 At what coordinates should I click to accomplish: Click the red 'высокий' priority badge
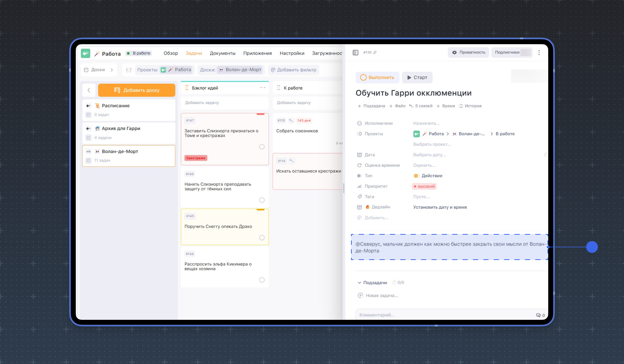tap(424, 186)
